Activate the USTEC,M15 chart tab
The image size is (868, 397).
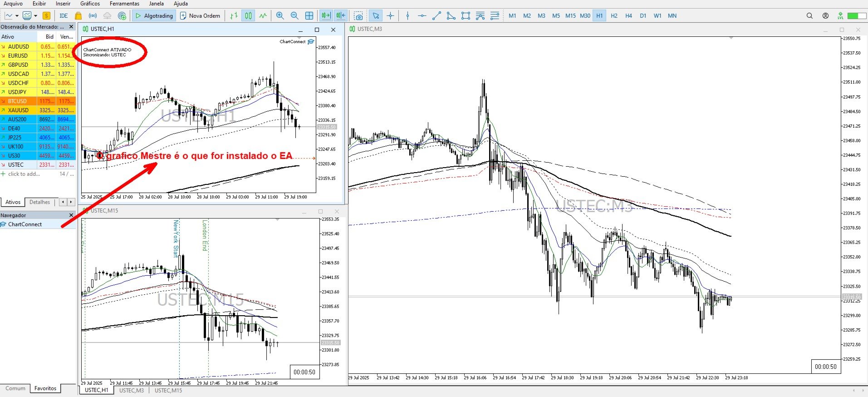(x=168, y=390)
